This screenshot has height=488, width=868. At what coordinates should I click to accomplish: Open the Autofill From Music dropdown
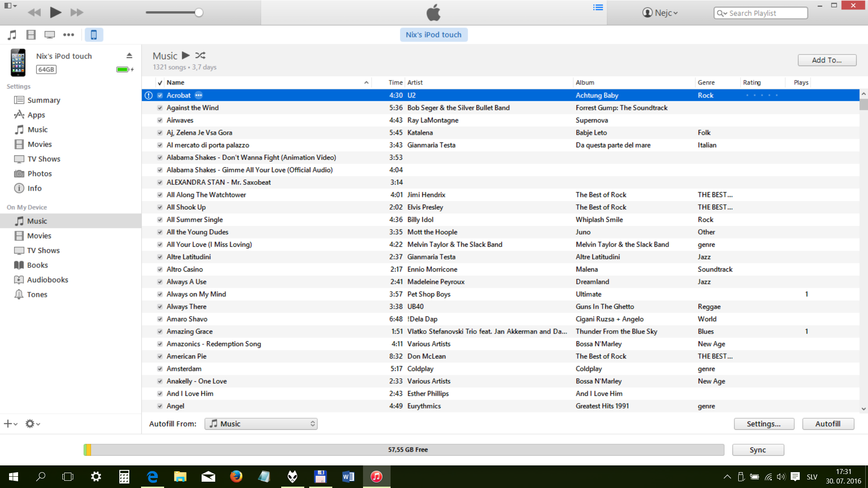point(261,424)
